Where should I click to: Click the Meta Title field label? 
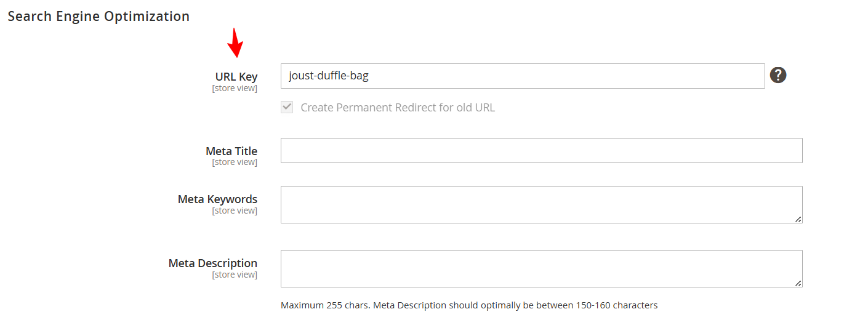pyautogui.click(x=231, y=151)
